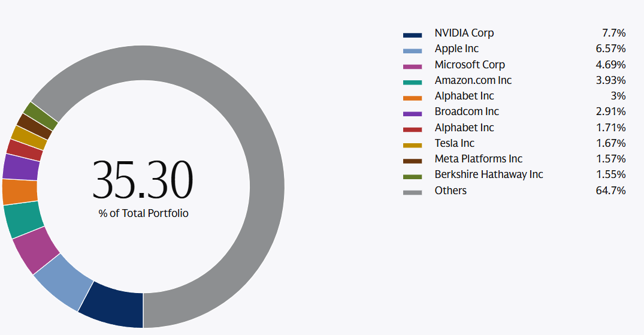Select the brown Meta Platforms donut slice

35,126
